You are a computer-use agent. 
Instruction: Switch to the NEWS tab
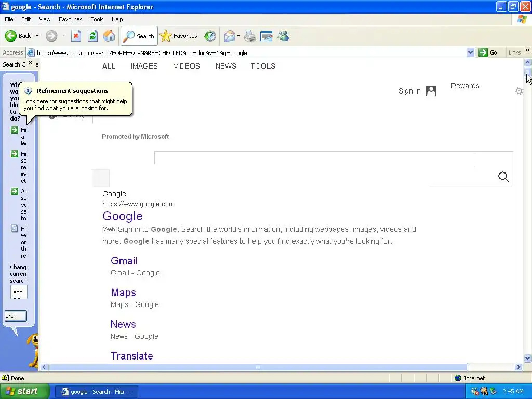pos(225,66)
